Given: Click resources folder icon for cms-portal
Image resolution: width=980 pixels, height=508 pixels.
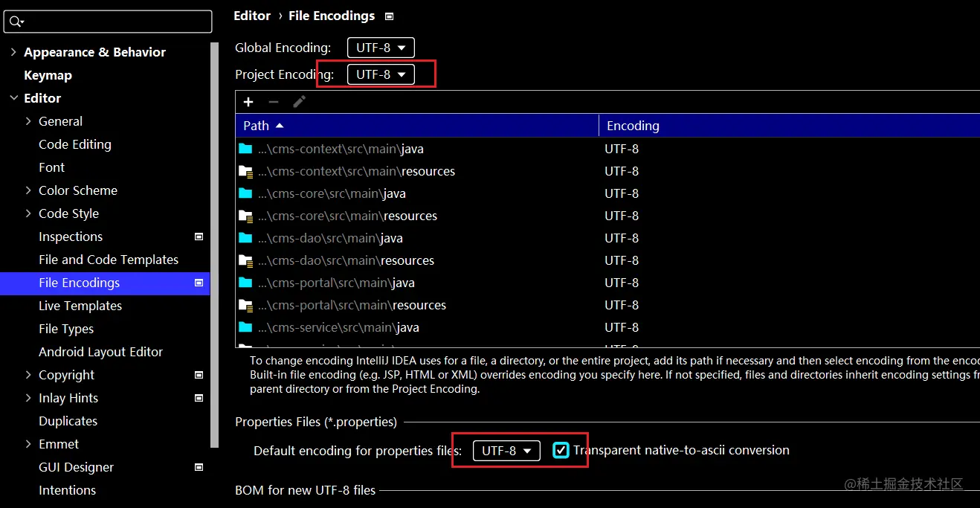Looking at the screenshot, I should [245, 306].
